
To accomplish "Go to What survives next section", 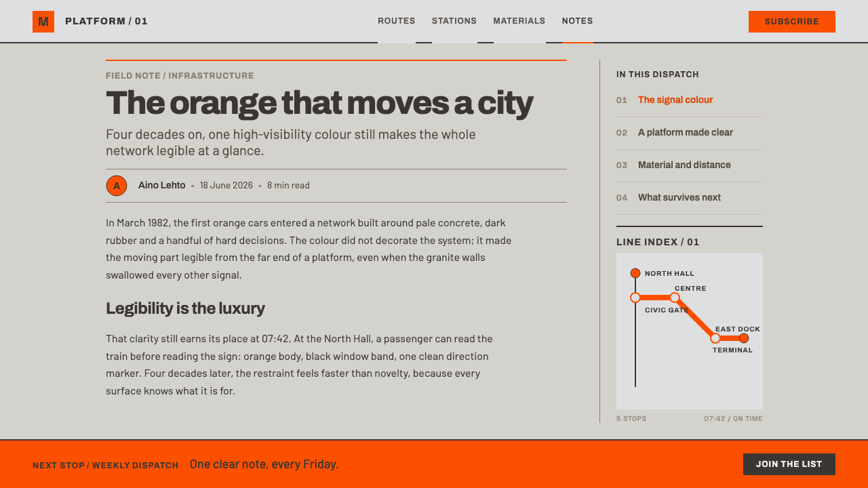I will coord(679,198).
